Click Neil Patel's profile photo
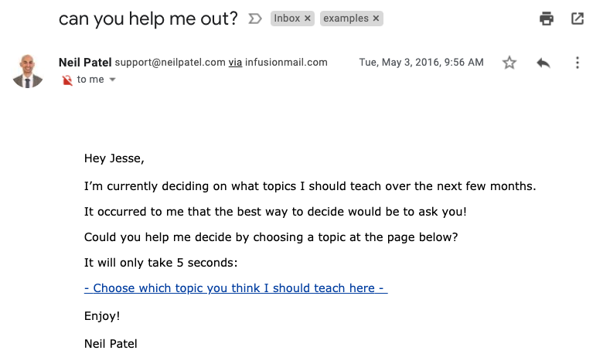Screen dimensions: 610x364 [x=29, y=71]
